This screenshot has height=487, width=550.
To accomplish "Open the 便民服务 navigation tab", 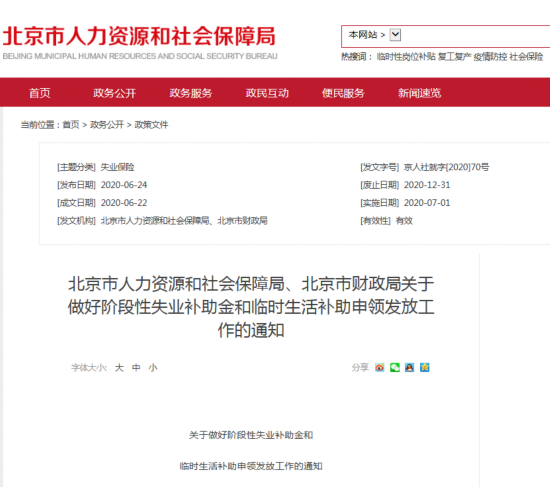I will pos(343,93).
